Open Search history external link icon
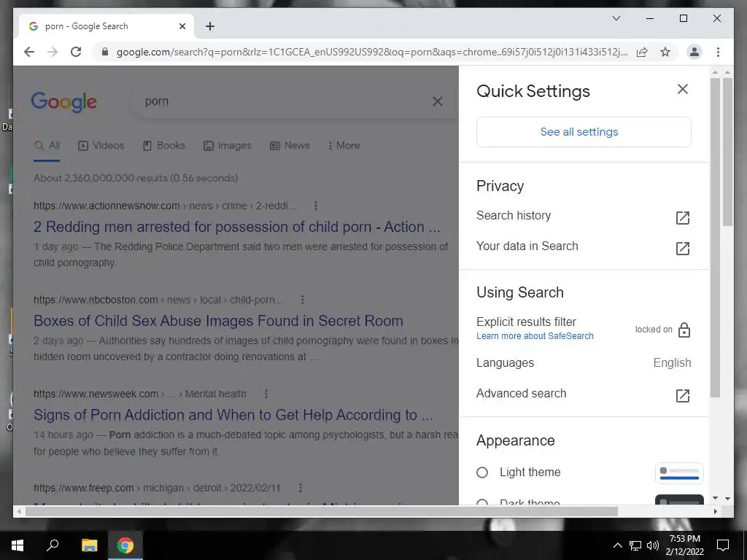Viewport: 747px width, 560px height. [682, 217]
